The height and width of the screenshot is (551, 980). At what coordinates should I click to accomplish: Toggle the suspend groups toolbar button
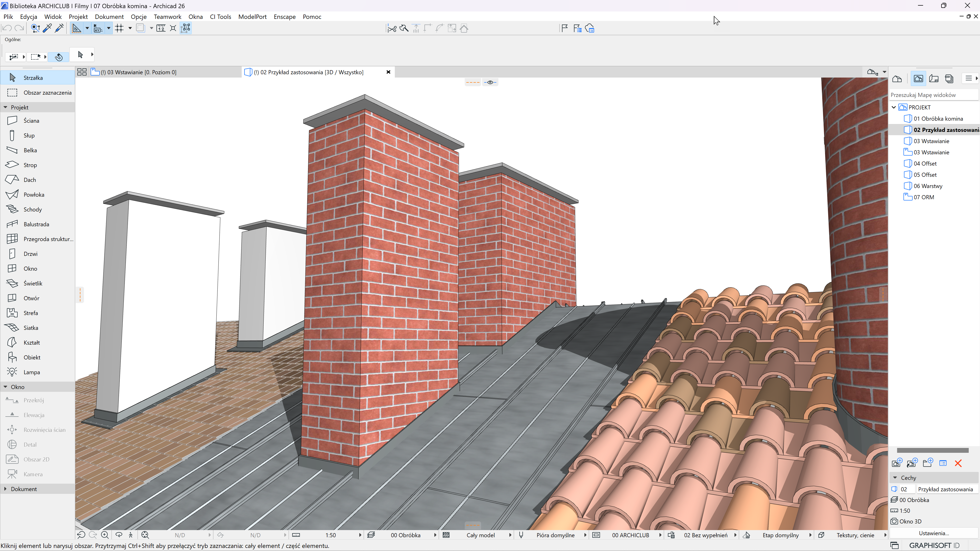click(185, 28)
